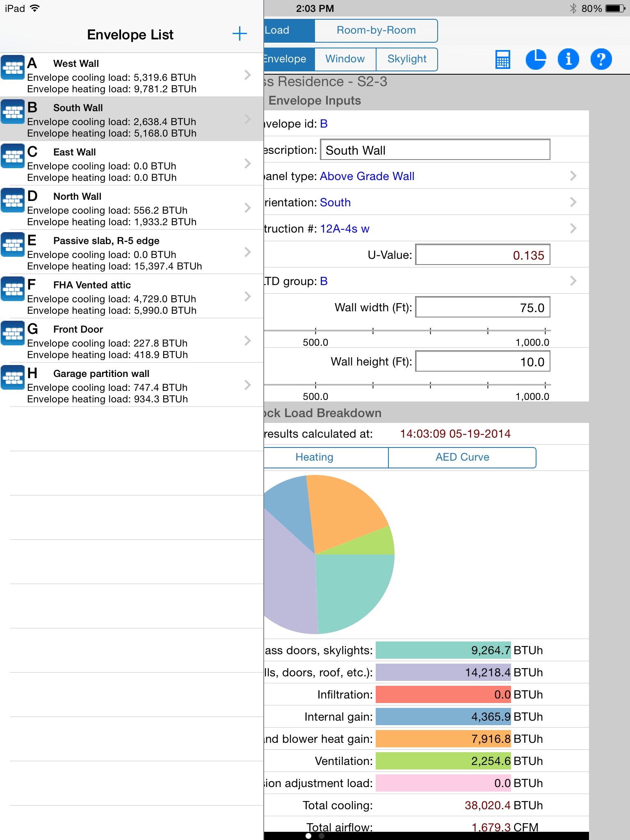Tap construction number 12A-4s w
Screen dimensions: 630x840
[345, 229]
